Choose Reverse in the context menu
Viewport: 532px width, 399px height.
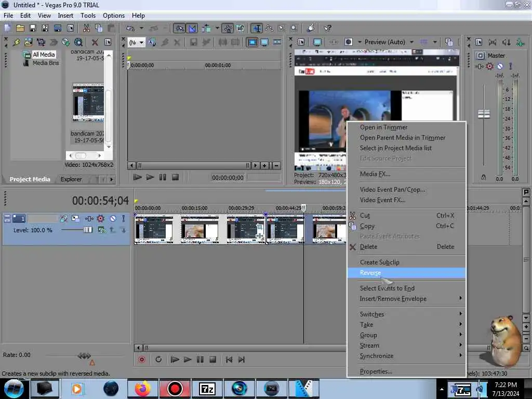406,273
